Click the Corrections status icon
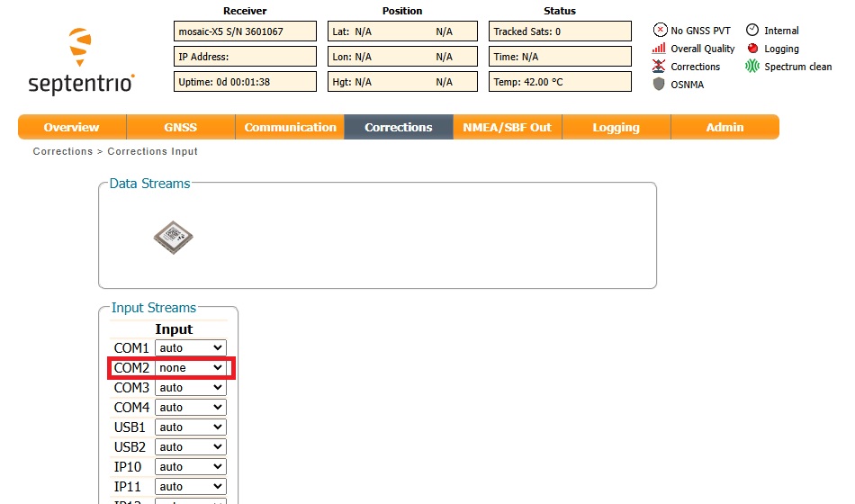The width and height of the screenshot is (855, 504). [660, 67]
